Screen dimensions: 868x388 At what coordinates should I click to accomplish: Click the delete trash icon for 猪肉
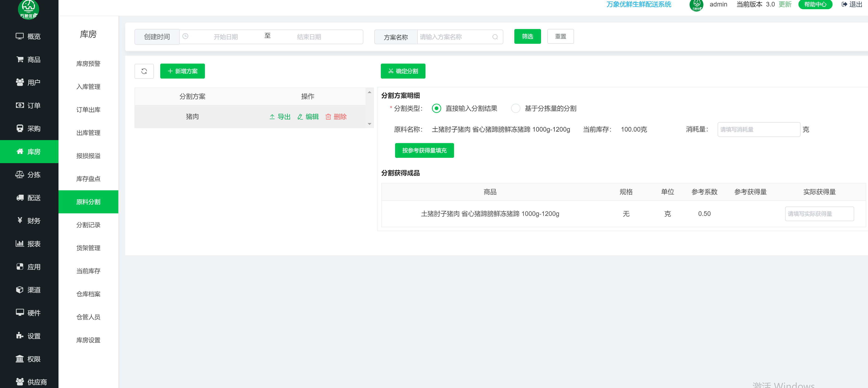(x=328, y=117)
